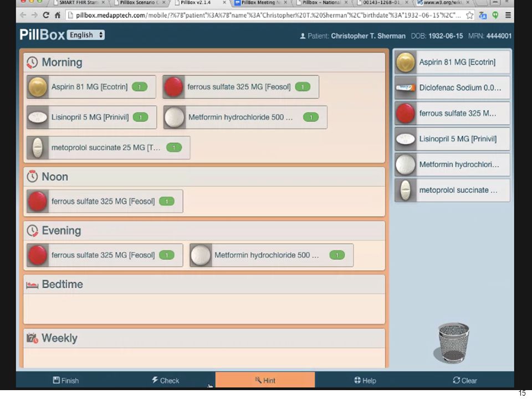The image size is (532, 399).
Task: Click the green extension icon in toolbar
Action: (x=495, y=16)
